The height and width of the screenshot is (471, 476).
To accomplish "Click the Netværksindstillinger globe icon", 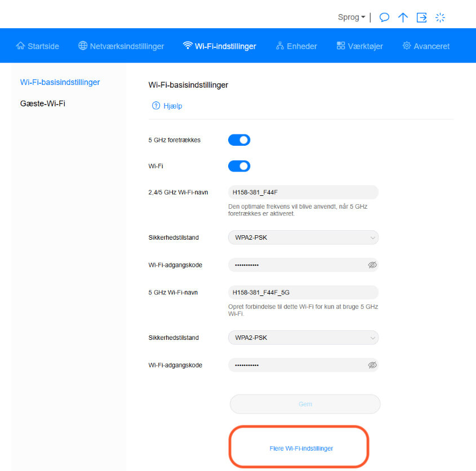I will (83, 46).
